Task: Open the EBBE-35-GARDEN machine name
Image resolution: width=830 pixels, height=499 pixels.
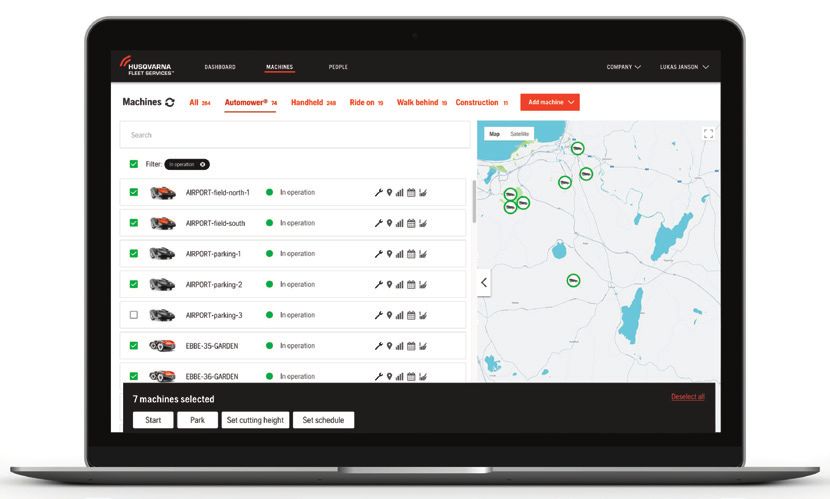Action: pos(212,346)
